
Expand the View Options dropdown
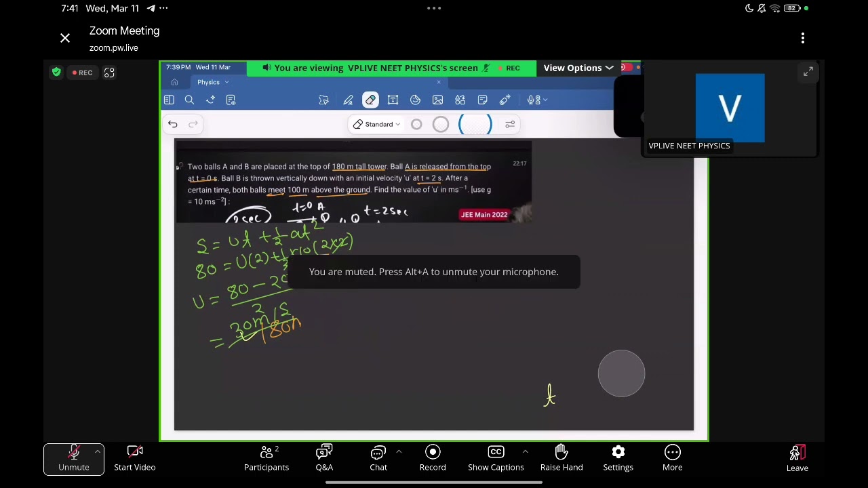(578, 68)
